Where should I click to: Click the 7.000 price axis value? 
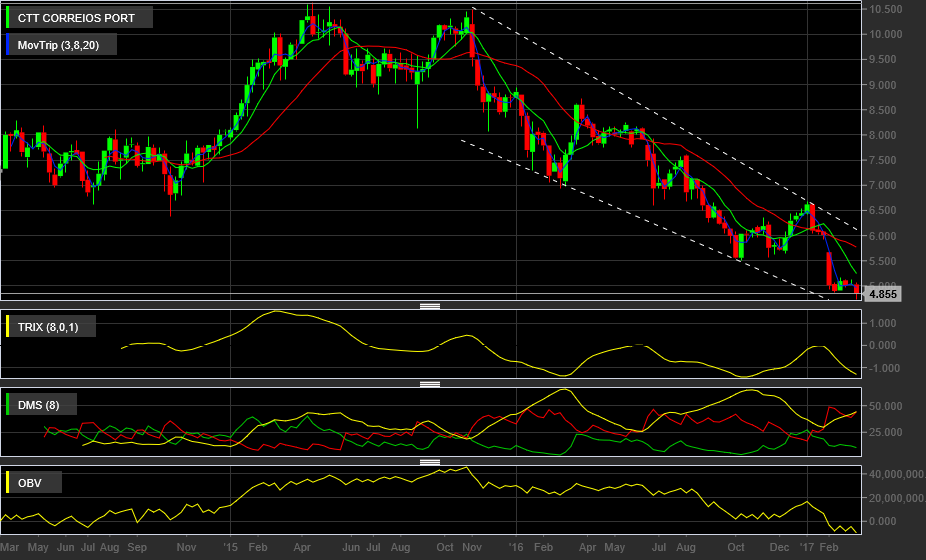pyautogui.click(x=885, y=185)
